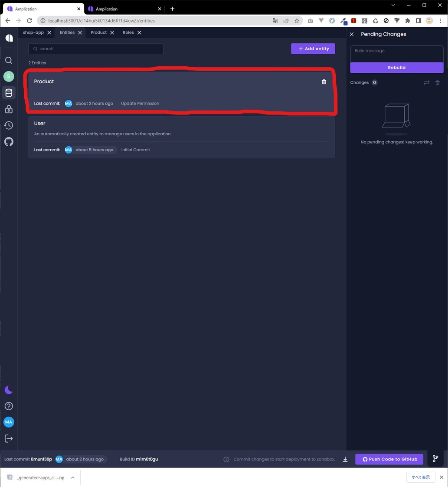Screen dimensions: 448x487
Task: Switch to the second Amplication browser tab
Action: click(x=124, y=9)
